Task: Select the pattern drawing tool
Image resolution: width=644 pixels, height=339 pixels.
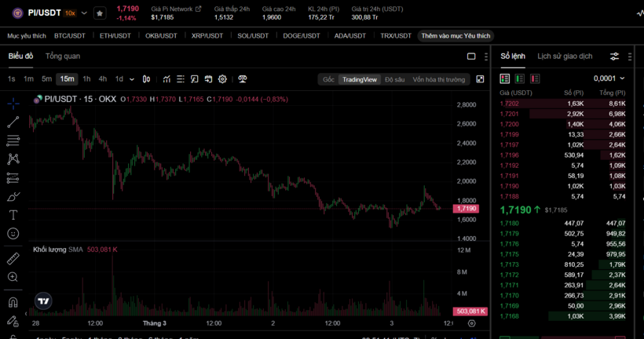Action: 13,159
